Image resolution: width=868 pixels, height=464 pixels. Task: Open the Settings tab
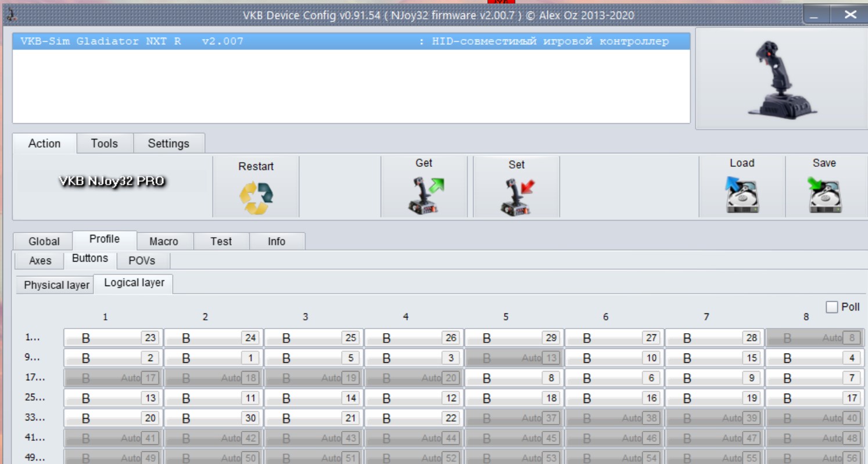168,144
